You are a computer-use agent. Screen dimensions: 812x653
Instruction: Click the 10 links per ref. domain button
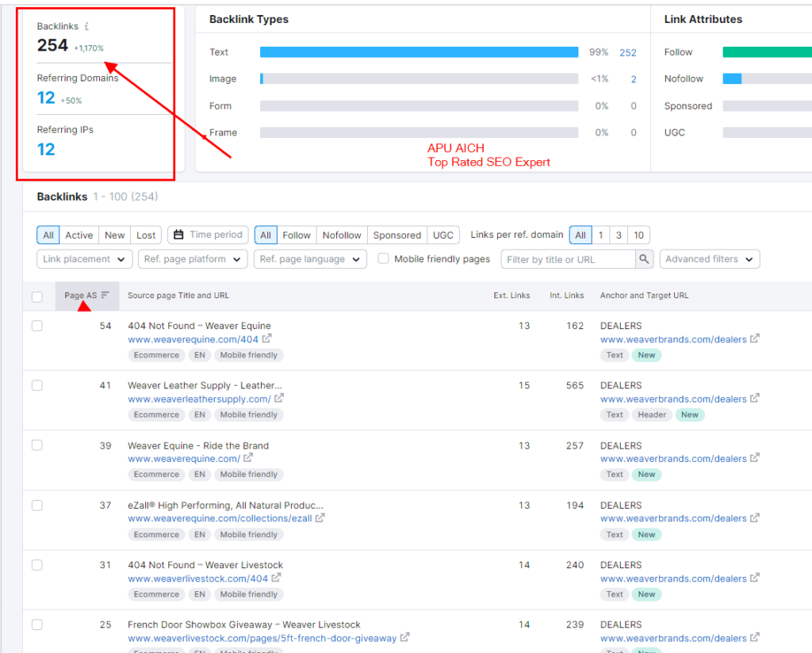638,235
